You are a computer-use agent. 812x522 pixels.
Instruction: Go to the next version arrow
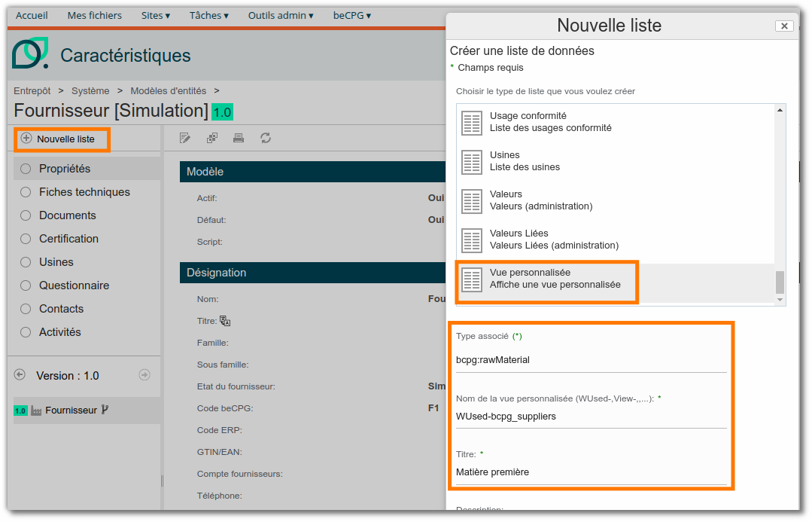[x=144, y=375]
